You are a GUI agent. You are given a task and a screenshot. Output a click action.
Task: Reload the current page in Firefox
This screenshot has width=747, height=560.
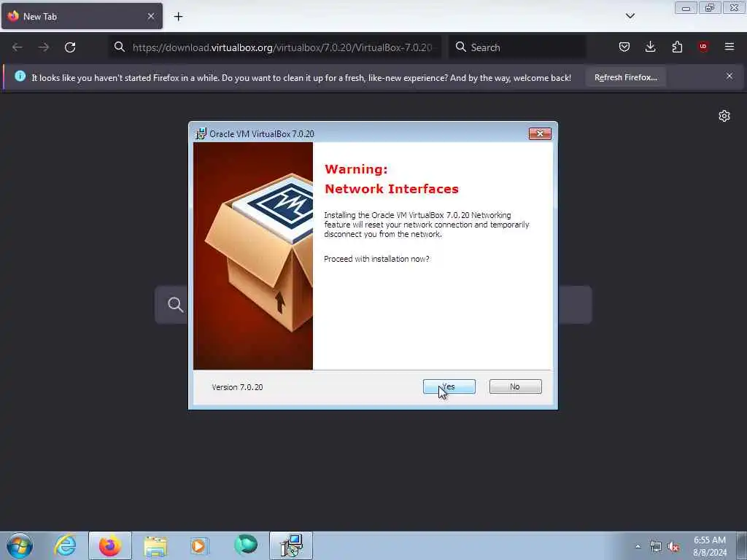pos(70,47)
